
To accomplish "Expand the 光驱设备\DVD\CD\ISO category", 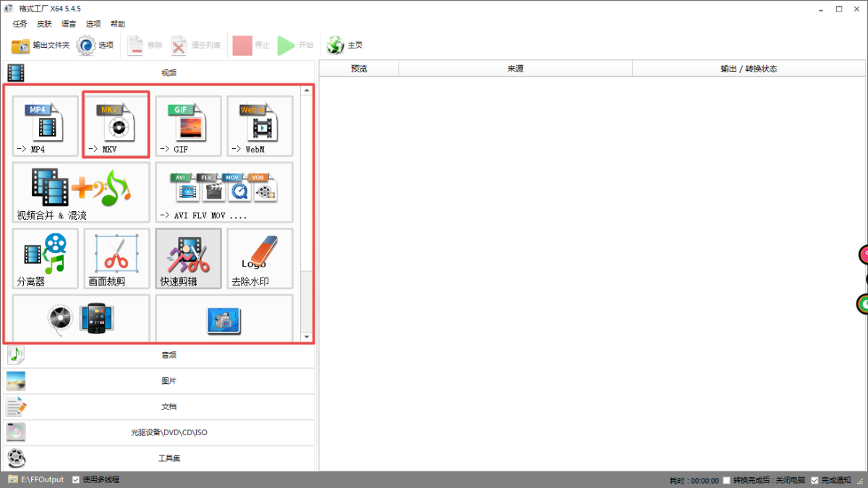I will (x=159, y=432).
